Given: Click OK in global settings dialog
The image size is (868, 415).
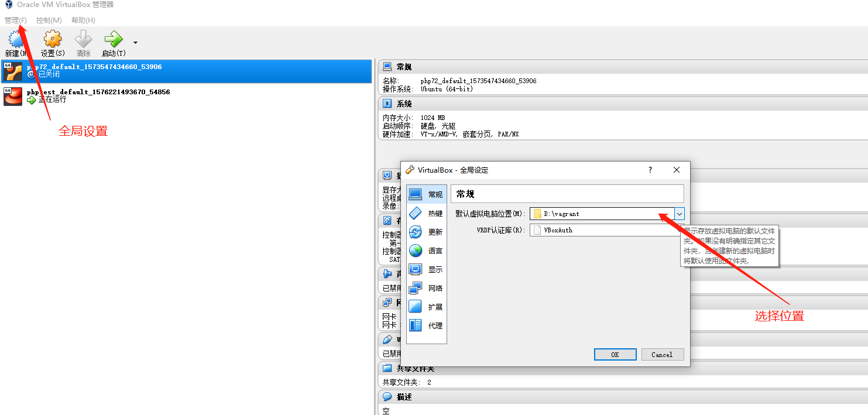Looking at the screenshot, I should (x=615, y=355).
